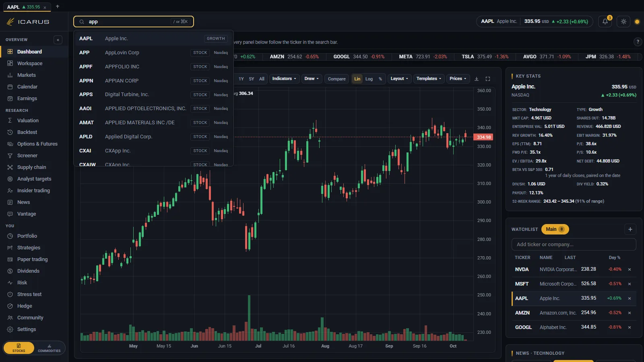The height and width of the screenshot is (362, 644).
Task: Select the Main watchlist tab
Action: tap(555, 229)
